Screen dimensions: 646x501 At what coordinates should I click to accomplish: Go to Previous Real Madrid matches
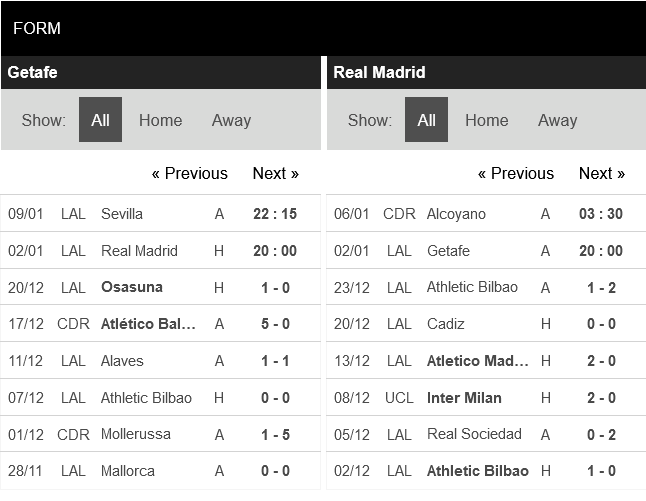pos(515,173)
